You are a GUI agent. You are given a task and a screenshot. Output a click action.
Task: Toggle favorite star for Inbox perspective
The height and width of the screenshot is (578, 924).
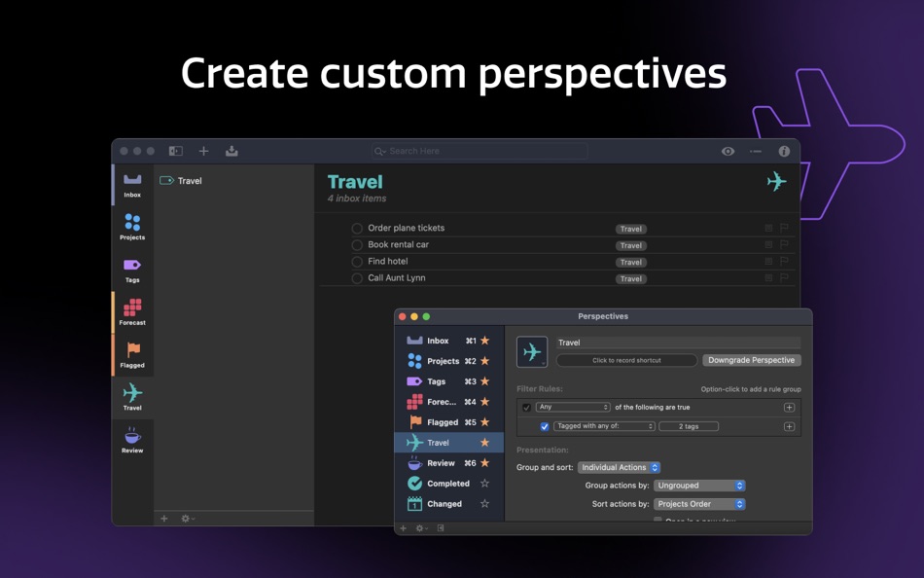485,341
